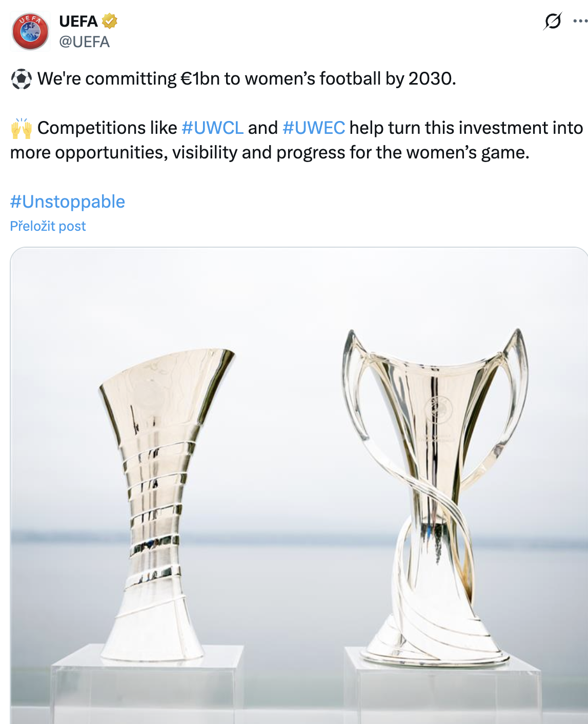
Task: Click the gold verified badge
Action: click(x=110, y=21)
